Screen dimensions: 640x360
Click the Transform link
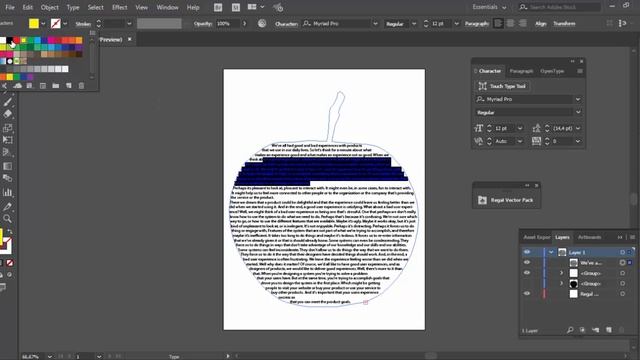[564, 24]
